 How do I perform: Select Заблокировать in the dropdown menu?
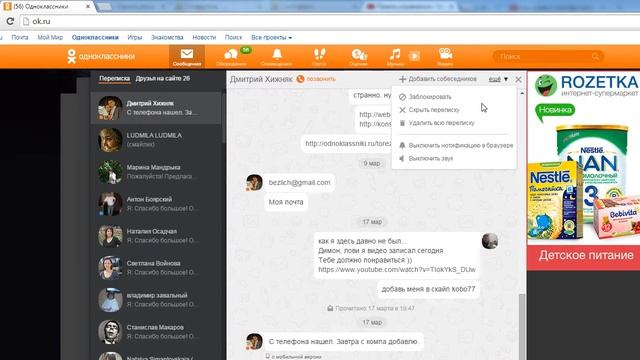430,97
